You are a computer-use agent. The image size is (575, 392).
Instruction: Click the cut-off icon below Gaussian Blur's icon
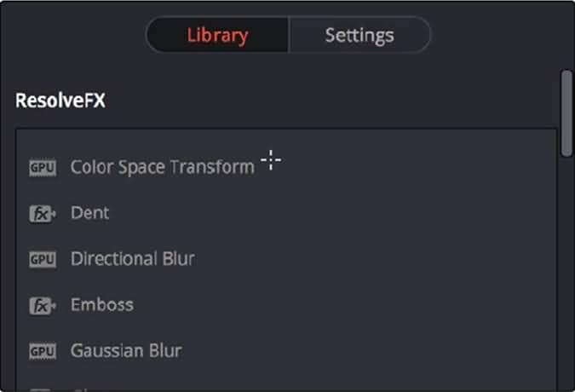click(x=42, y=389)
